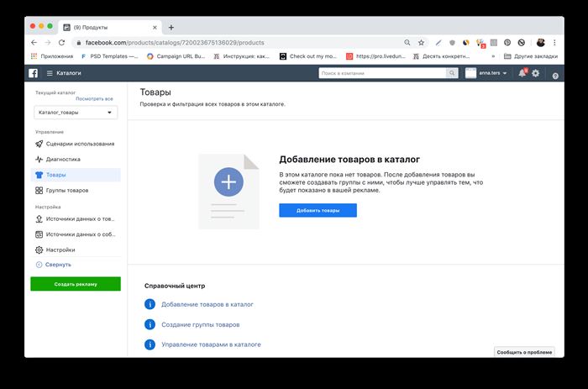The image size is (588, 389).
Task: Click the search magnifier button
Action: (x=452, y=73)
